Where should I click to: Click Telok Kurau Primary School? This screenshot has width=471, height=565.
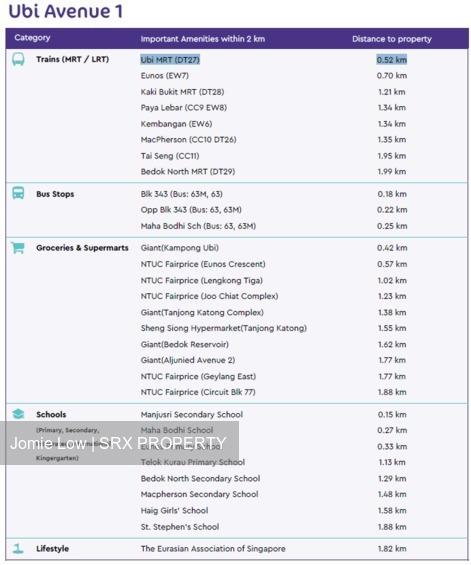click(x=193, y=462)
